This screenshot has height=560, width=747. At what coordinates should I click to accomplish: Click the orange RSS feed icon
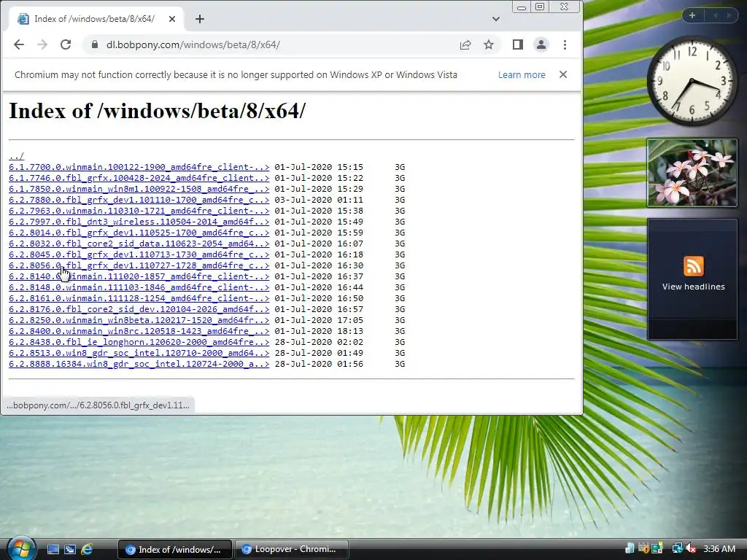tap(693, 265)
